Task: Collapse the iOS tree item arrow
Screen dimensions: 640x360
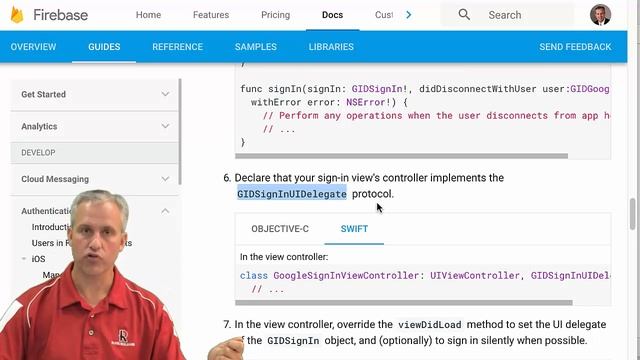Action: (24, 259)
